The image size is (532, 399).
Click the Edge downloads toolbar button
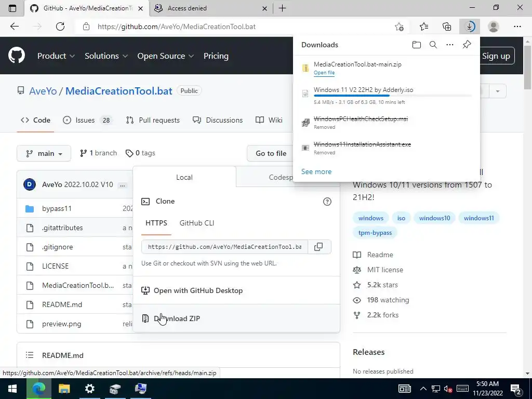tap(470, 26)
